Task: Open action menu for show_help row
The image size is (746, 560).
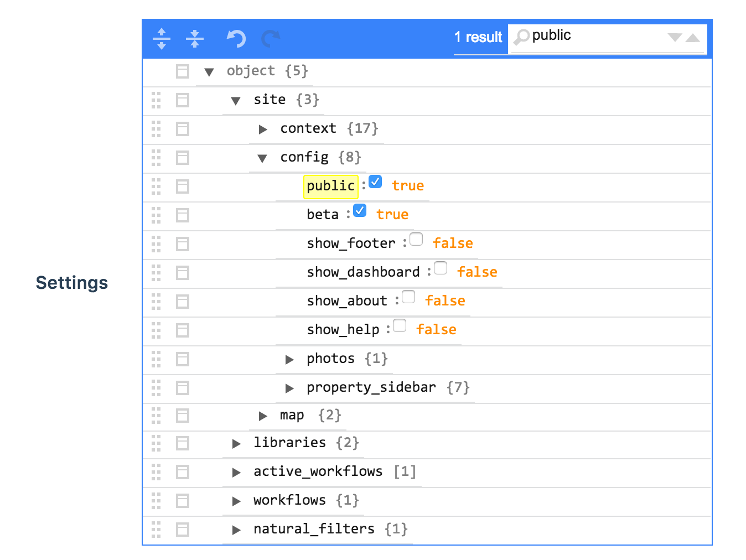Action: coord(183,330)
